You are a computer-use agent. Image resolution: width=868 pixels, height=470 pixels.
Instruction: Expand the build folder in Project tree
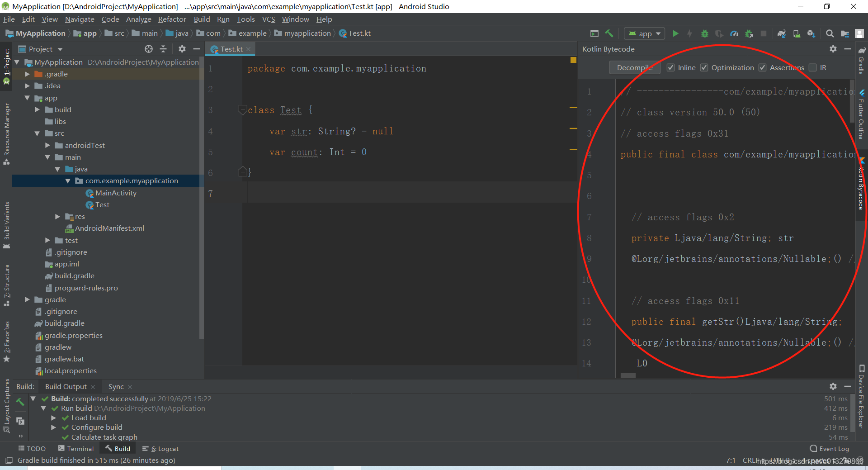(x=37, y=109)
